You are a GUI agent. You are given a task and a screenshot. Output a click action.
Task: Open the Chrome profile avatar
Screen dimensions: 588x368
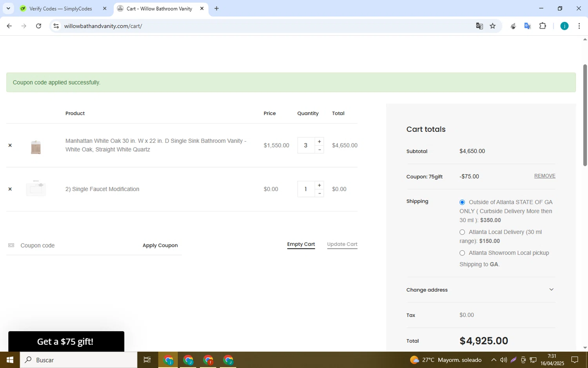point(564,26)
